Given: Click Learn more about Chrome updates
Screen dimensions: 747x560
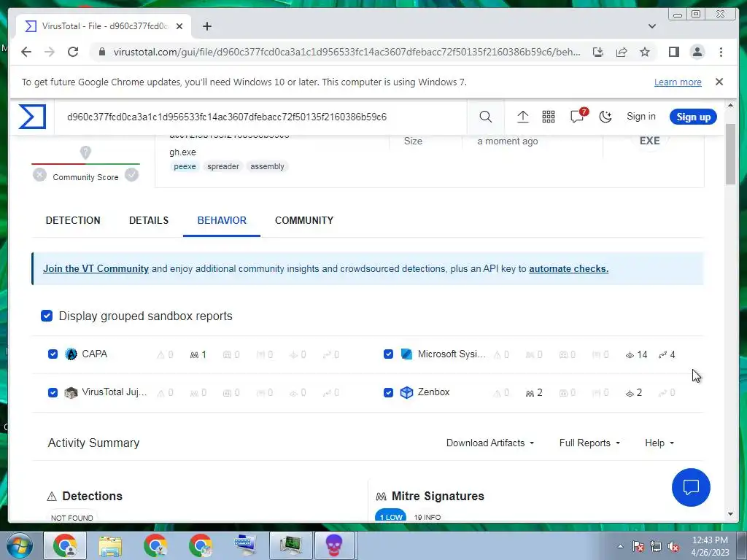Looking at the screenshot, I should [678, 82].
